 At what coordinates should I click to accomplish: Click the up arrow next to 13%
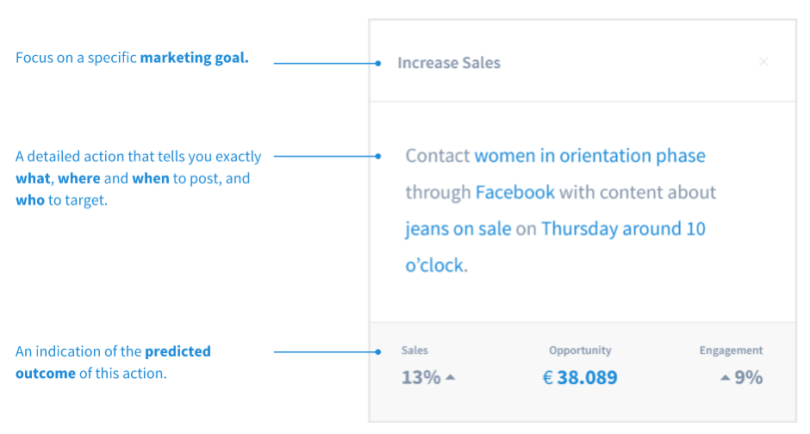click(x=450, y=377)
